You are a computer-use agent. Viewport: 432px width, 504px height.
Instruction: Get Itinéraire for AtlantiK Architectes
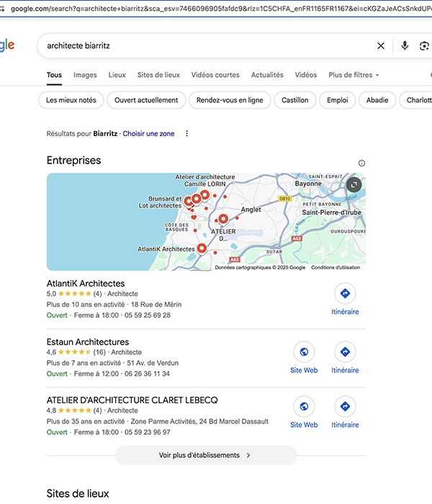click(x=345, y=300)
